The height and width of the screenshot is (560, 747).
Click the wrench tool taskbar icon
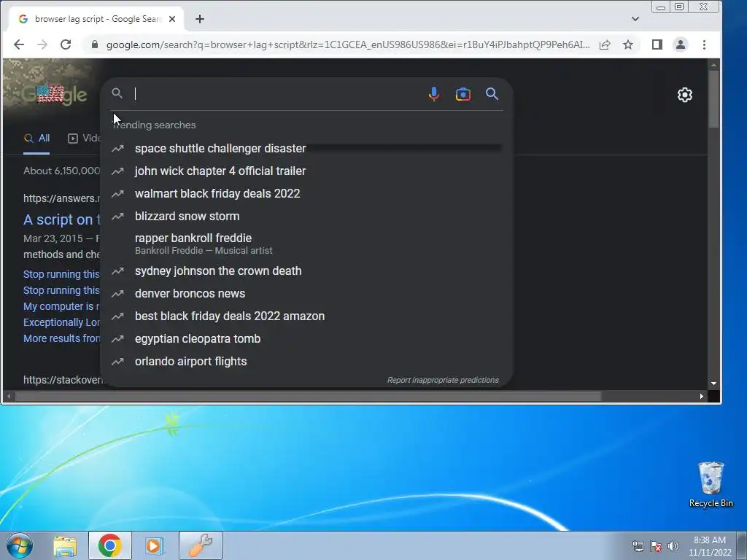[201, 545]
